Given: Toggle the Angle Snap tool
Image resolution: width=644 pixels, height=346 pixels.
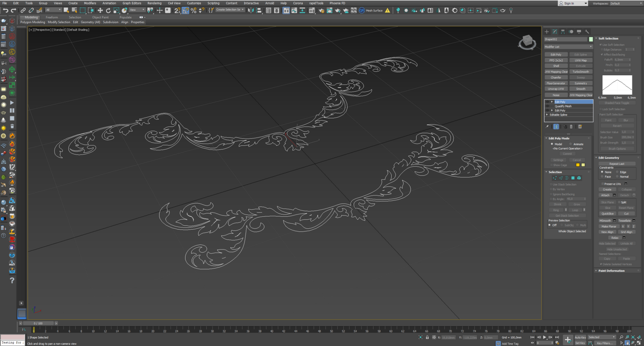Looking at the screenshot, I should (x=185, y=10).
